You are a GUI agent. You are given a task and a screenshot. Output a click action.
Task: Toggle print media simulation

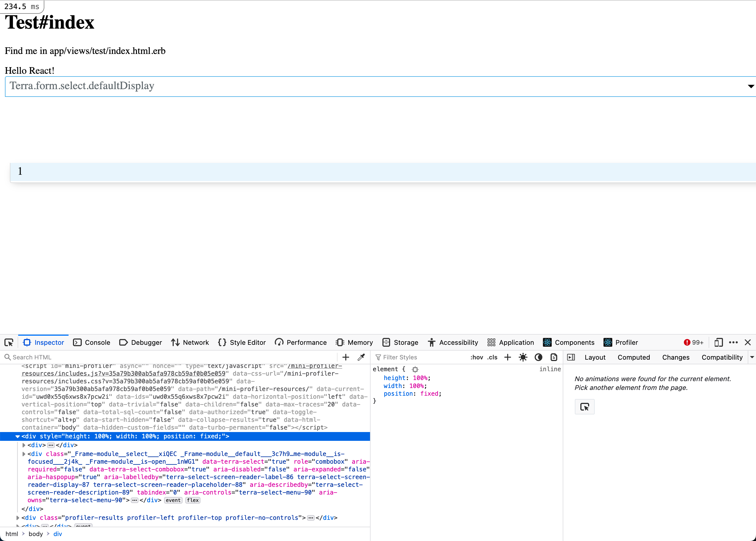pyautogui.click(x=554, y=357)
